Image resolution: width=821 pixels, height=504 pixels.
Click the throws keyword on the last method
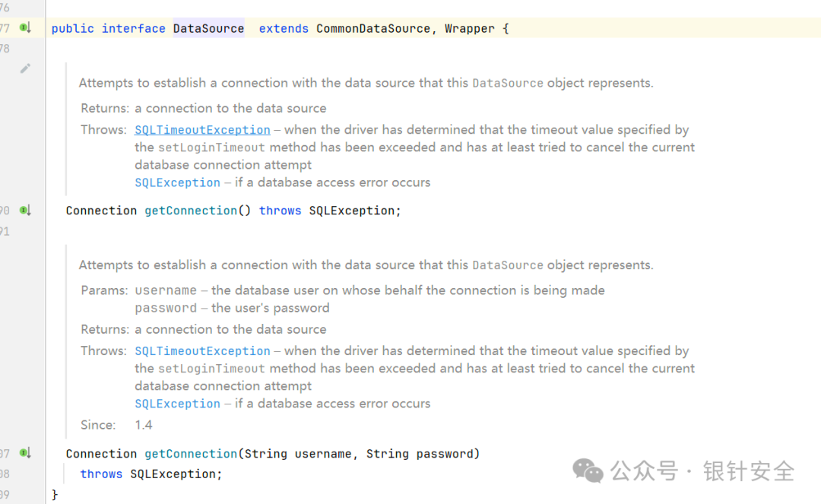101,474
